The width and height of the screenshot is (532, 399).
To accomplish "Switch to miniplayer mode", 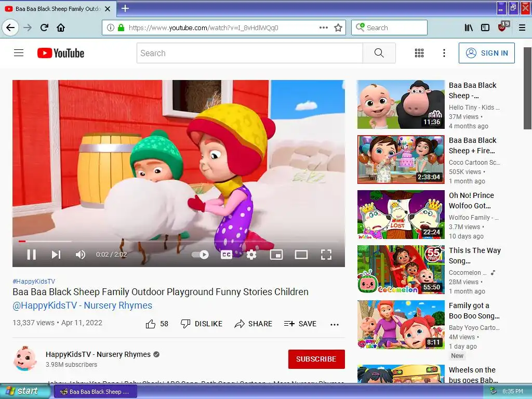I will point(276,255).
